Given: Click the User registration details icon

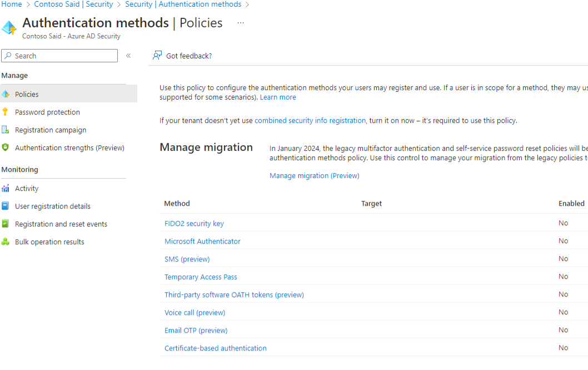Looking at the screenshot, I should (x=6, y=206).
